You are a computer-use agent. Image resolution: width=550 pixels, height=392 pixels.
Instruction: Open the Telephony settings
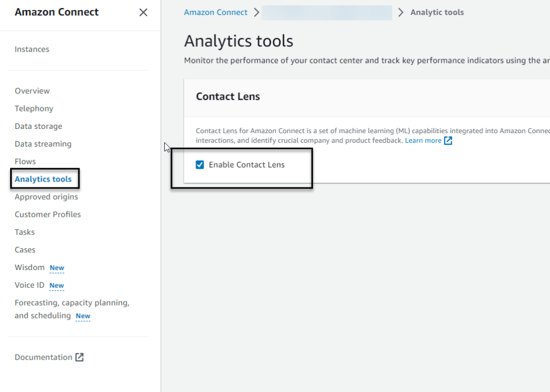(34, 108)
